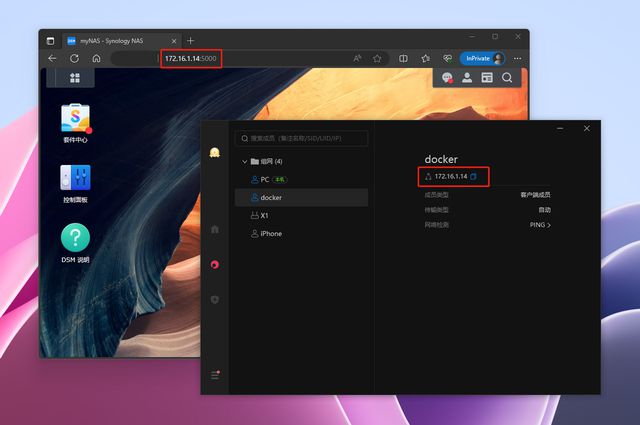
Task: Select the PC member in list
Action: (x=265, y=180)
